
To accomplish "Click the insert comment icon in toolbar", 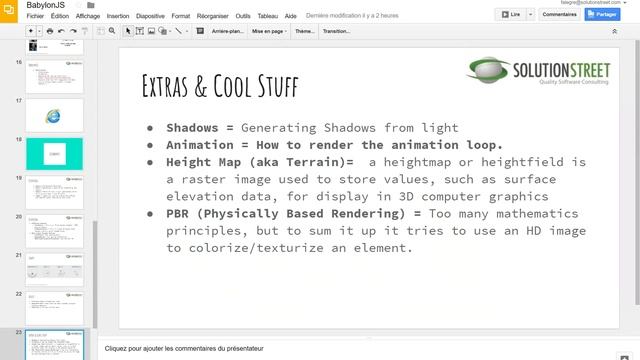I will (x=200, y=31).
